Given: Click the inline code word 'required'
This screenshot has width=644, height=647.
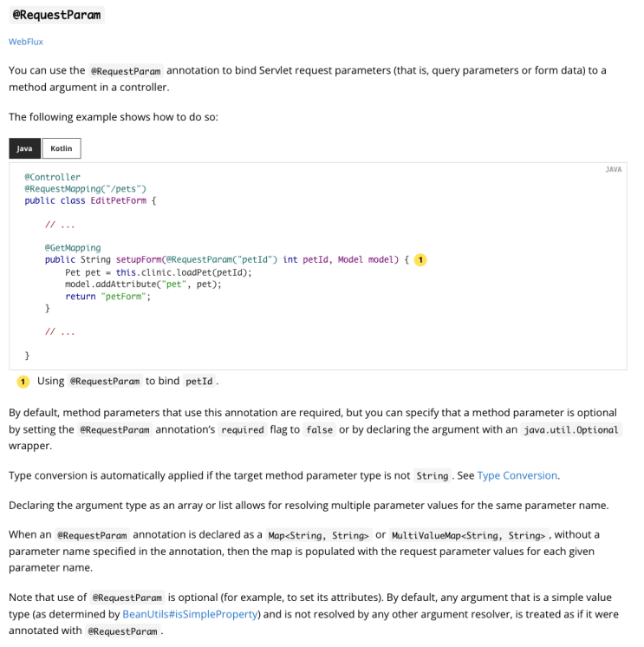Looking at the screenshot, I should pyautogui.click(x=243, y=430).
